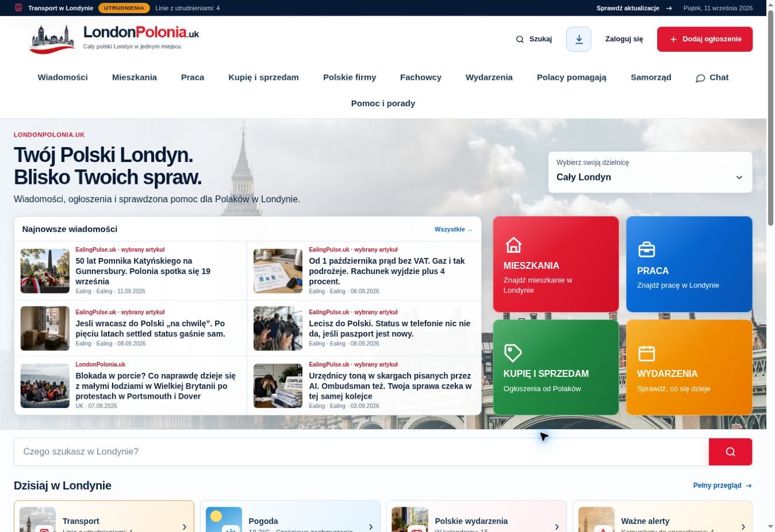Open Pomoc i porady menu item
The width and height of the screenshot is (775, 532).
pos(383,103)
